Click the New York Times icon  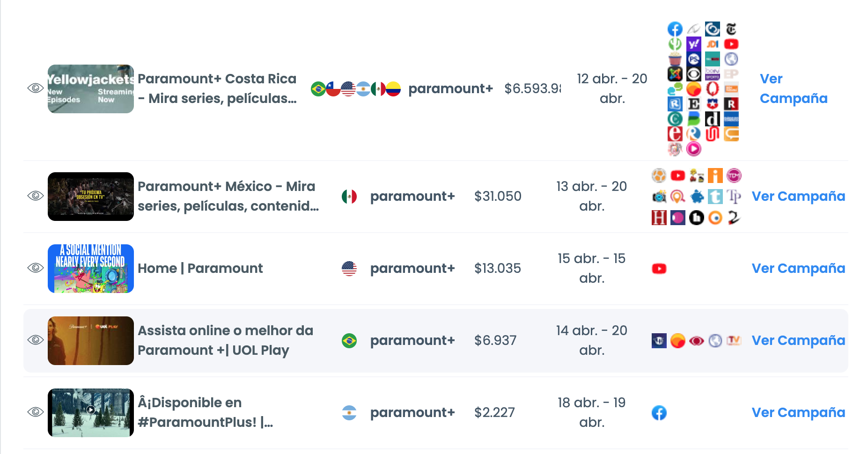click(x=731, y=29)
